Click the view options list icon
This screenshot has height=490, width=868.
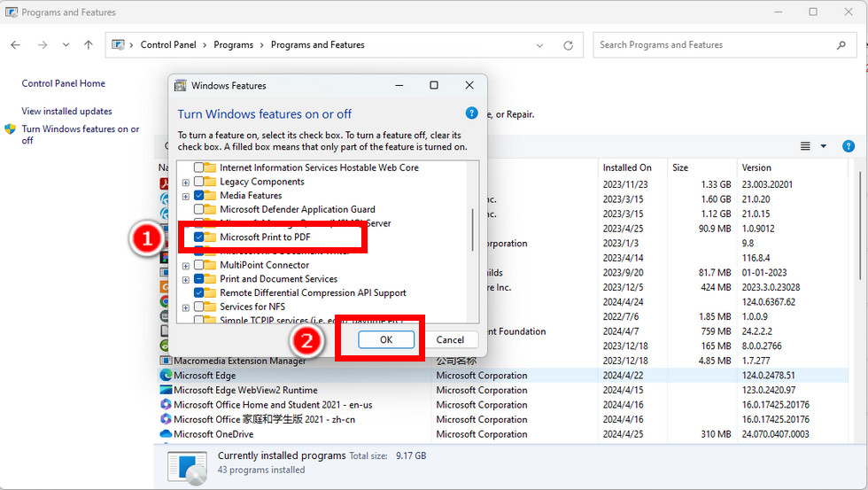point(805,145)
